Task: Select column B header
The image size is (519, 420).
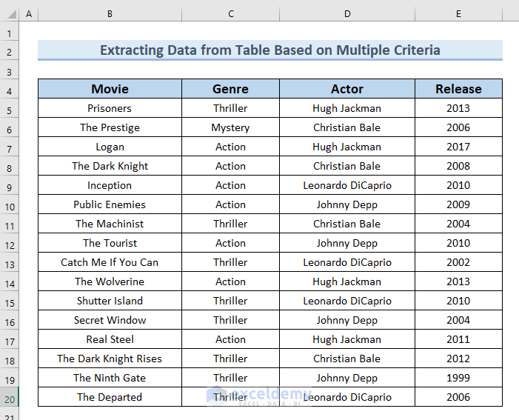Action: [x=110, y=14]
